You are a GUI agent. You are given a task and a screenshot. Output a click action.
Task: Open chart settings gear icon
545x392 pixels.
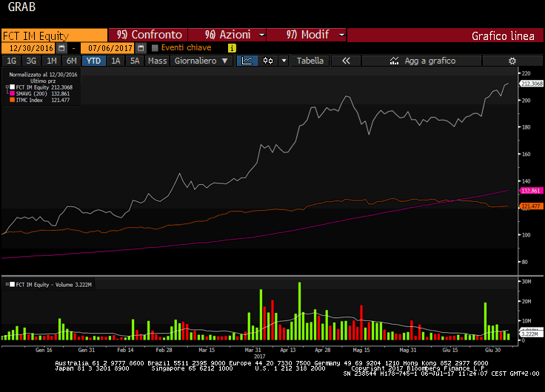(x=512, y=61)
